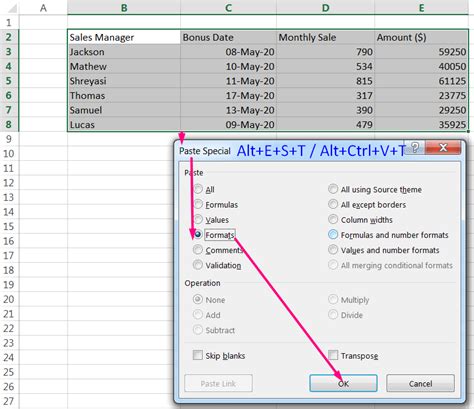Select the Formats radio button
The height and width of the screenshot is (409, 474).
(x=198, y=234)
